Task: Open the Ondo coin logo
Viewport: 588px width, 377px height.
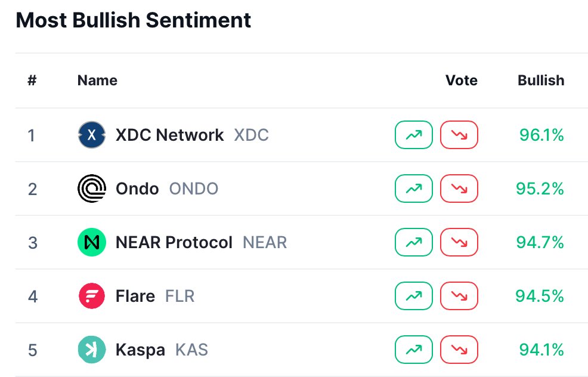Action: pyautogui.click(x=92, y=188)
